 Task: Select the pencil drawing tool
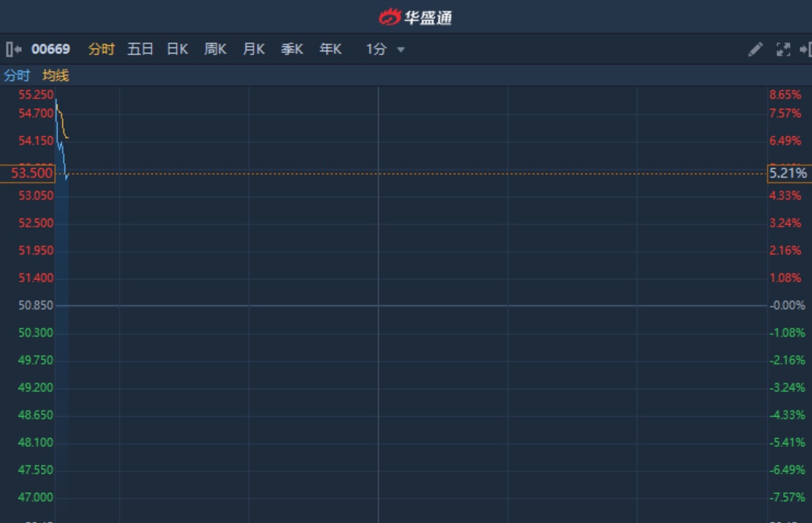pos(755,49)
